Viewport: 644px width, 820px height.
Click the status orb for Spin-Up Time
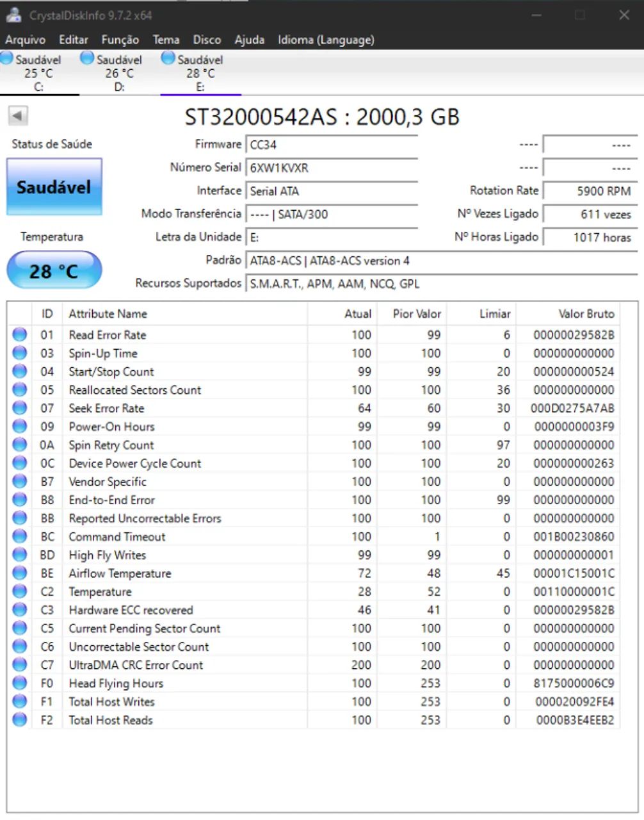tap(20, 353)
